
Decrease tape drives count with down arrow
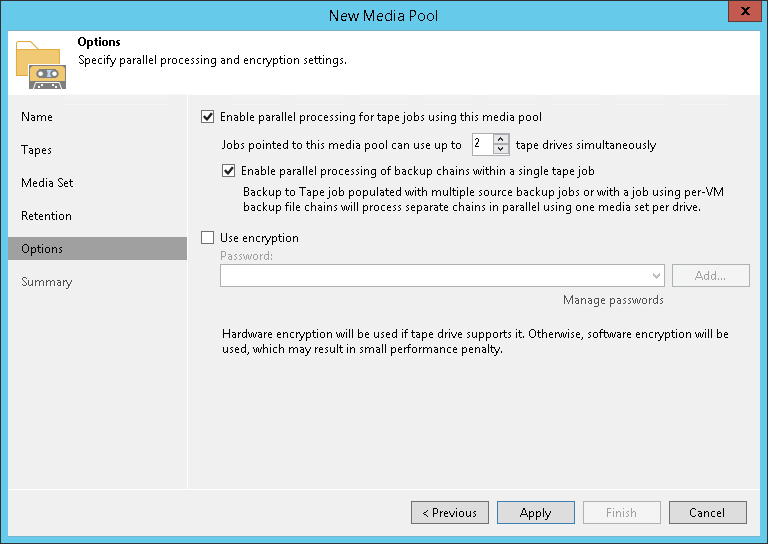[502, 149]
